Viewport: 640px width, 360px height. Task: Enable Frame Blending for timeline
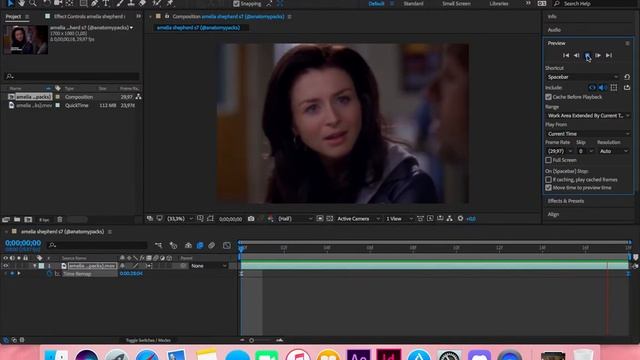tap(200, 245)
